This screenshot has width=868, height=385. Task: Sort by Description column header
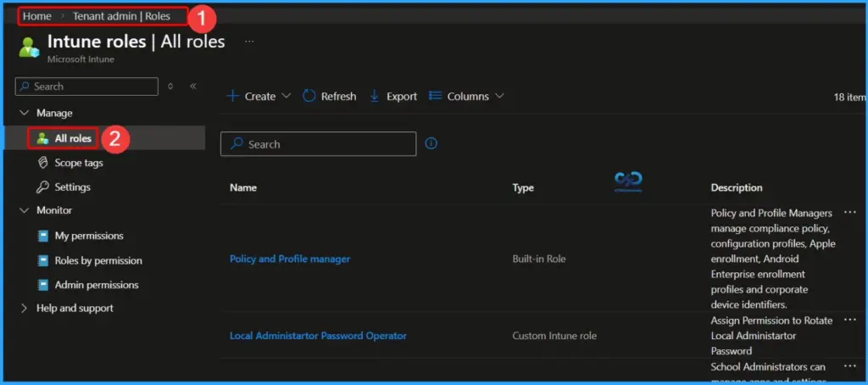tap(737, 187)
